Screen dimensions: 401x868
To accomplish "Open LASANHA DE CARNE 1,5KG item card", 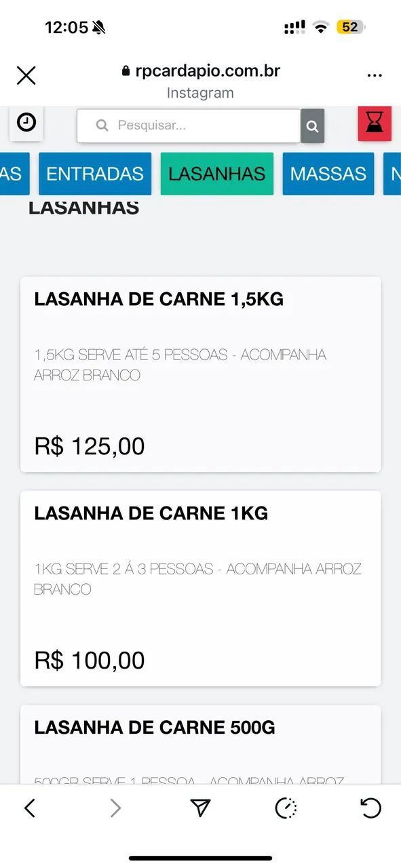I will tap(200, 373).
